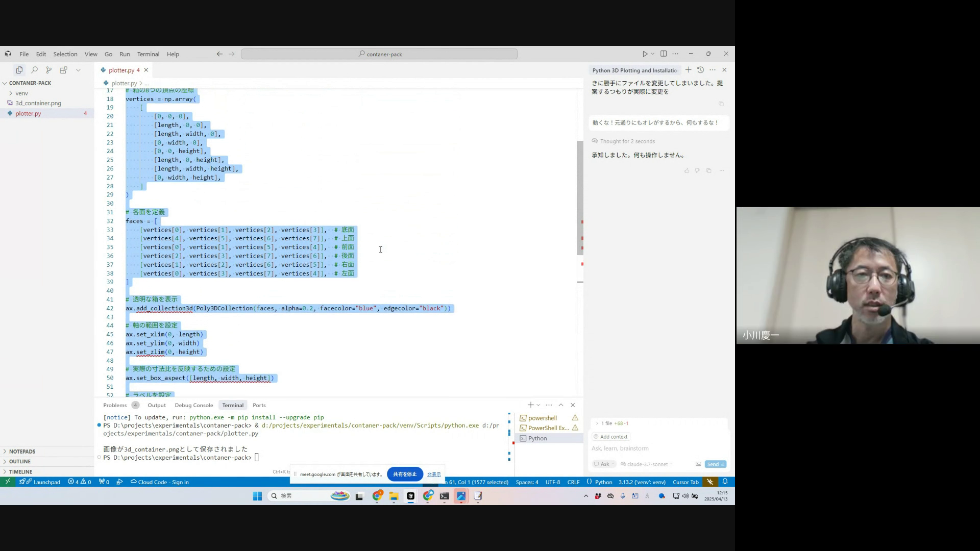Run the Python file with the play icon
Screen dimensions: 980x551
[645, 54]
